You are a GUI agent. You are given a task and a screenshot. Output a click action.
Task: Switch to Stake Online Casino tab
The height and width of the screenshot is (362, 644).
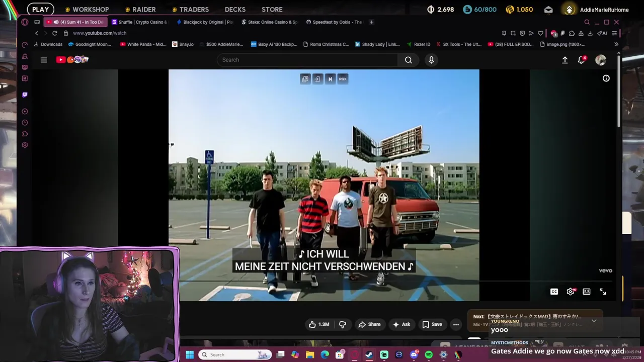[270, 22]
